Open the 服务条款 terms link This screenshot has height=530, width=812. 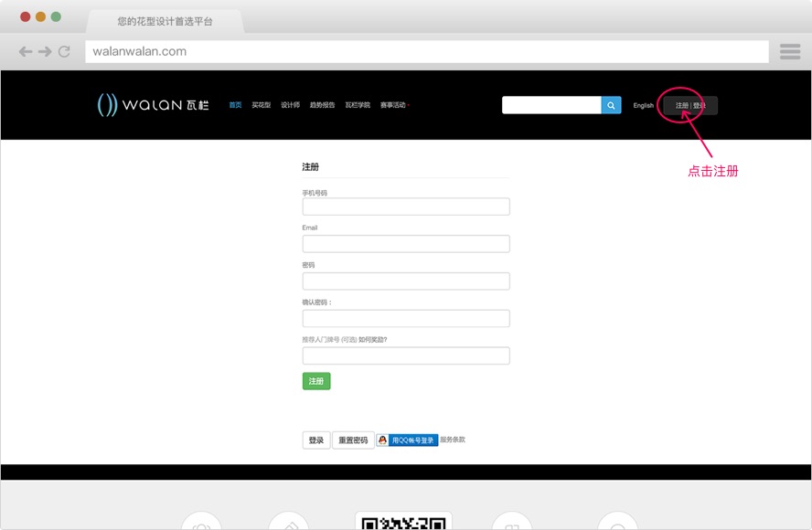pyautogui.click(x=453, y=440)
